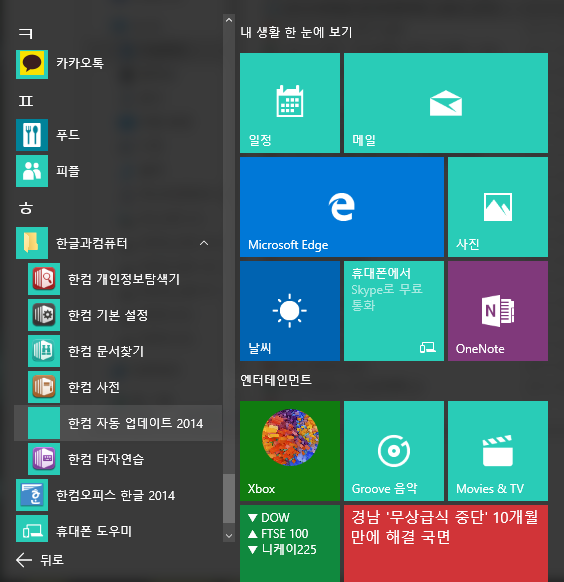Click the 엔터테인먼트 group title
Image resolution: width=564 pixels, height=582 pixels.
276,380
